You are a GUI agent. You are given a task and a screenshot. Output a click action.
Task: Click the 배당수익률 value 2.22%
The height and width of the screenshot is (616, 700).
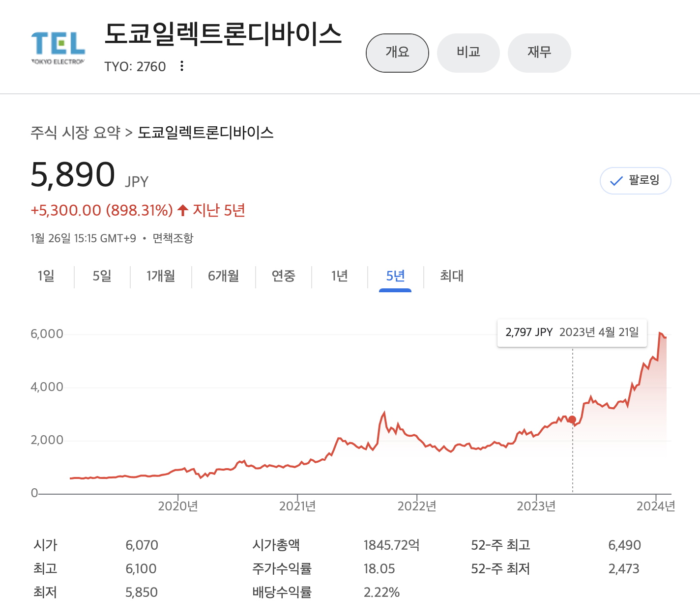(x=381, y=592)
